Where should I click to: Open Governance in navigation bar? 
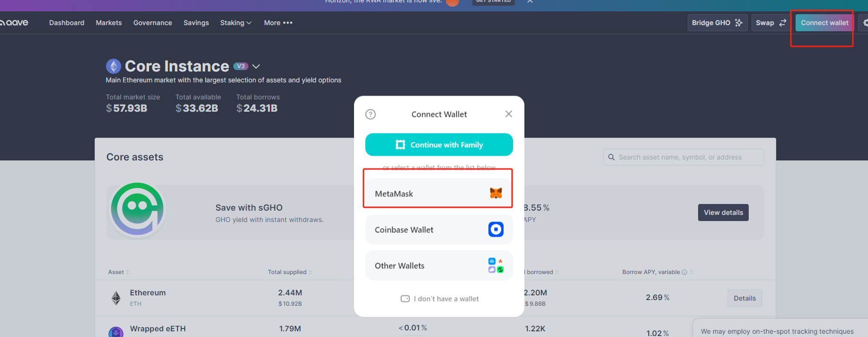[x=153, y=23]
